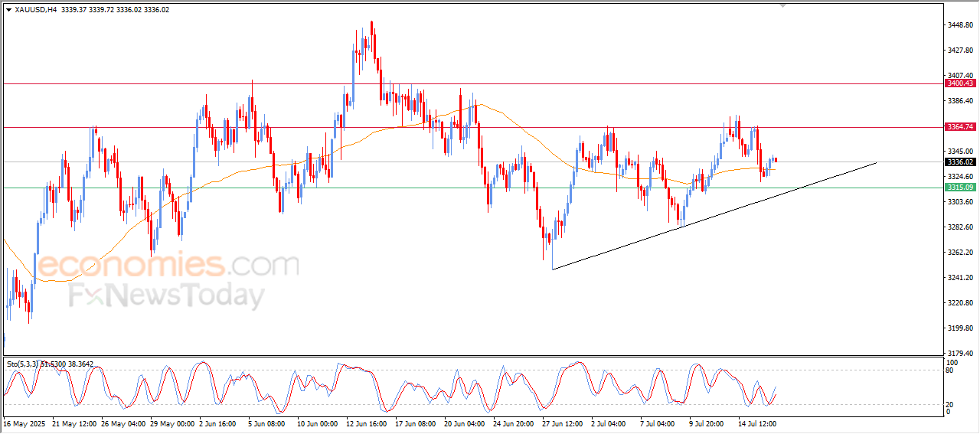Click the 3220.80 price axis label
This screenshot has width=980, height=434.
coord(960,303)
